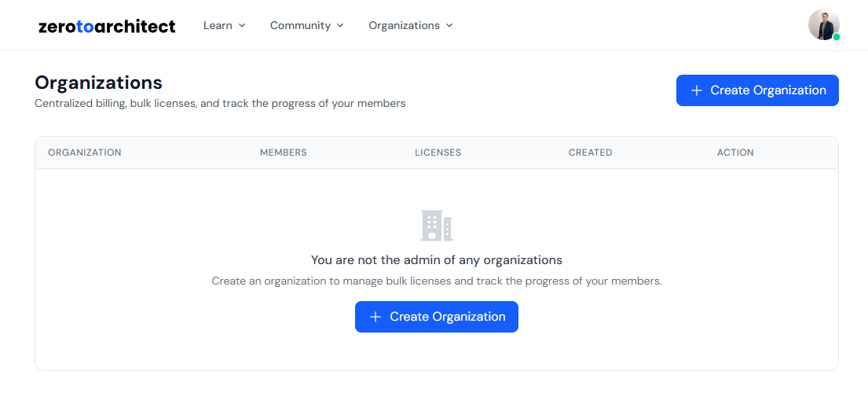Click the LICENSES column header
Viewport: 868px width, 397px height.
coord(438,153)
